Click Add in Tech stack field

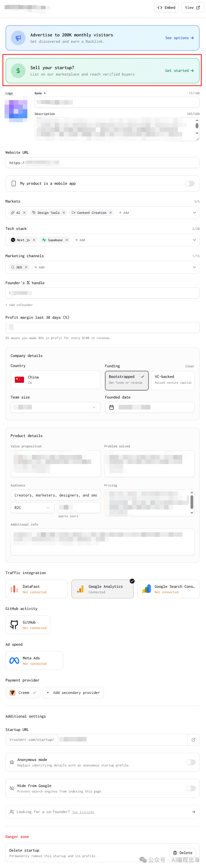pos(80,240)
